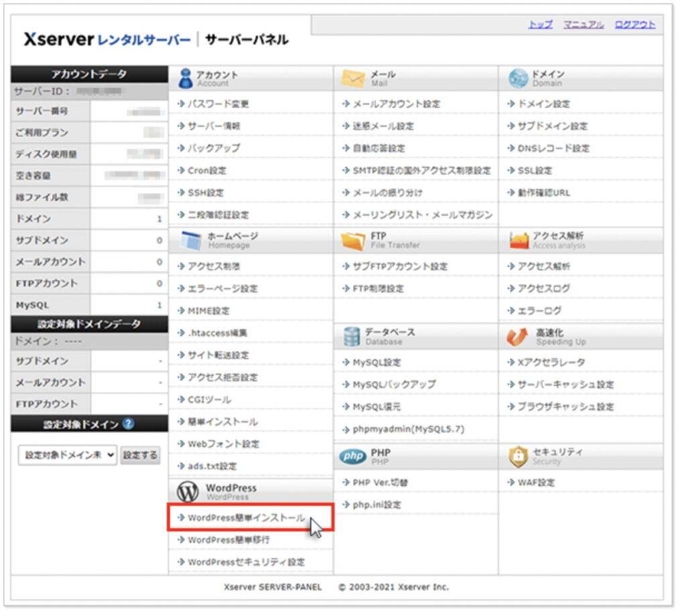
Task: Open サブドメイン設定
Action: click(x=553, y=126)
